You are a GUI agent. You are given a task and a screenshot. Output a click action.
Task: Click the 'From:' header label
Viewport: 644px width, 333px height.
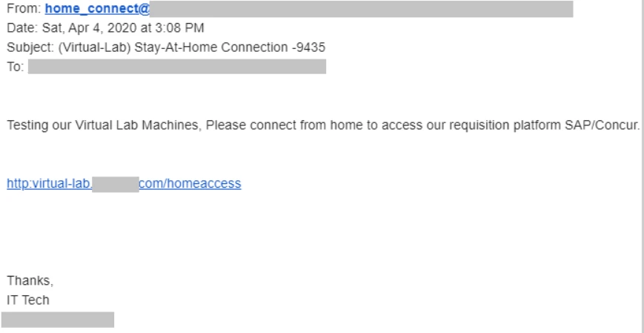tap(24, 9)
